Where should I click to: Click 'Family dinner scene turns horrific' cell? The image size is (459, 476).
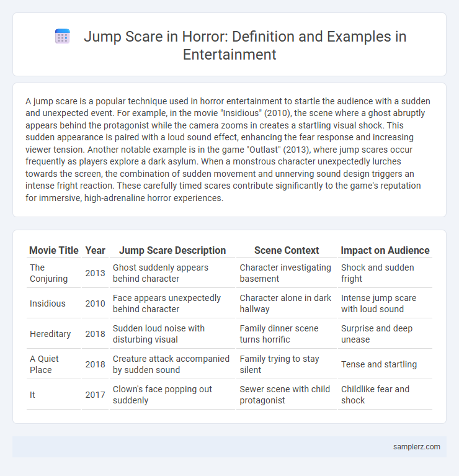tap(287, 334)
